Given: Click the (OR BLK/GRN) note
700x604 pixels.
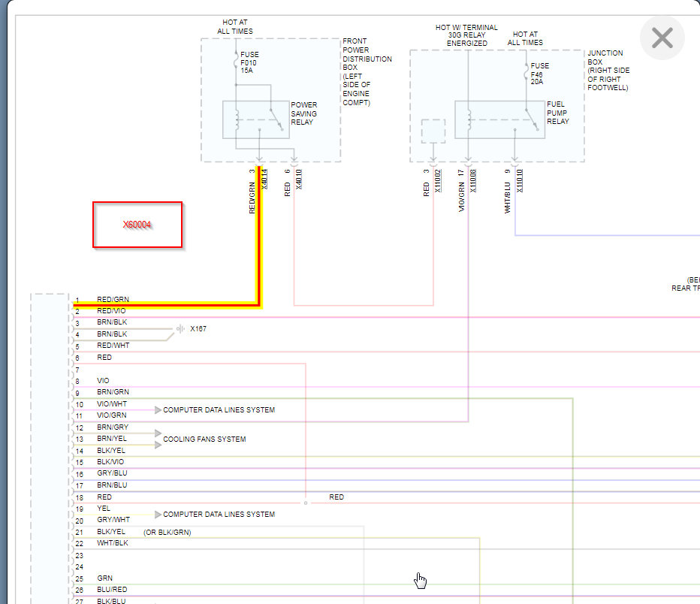Looking at the screenshot, I should click(x=167, y=532).
